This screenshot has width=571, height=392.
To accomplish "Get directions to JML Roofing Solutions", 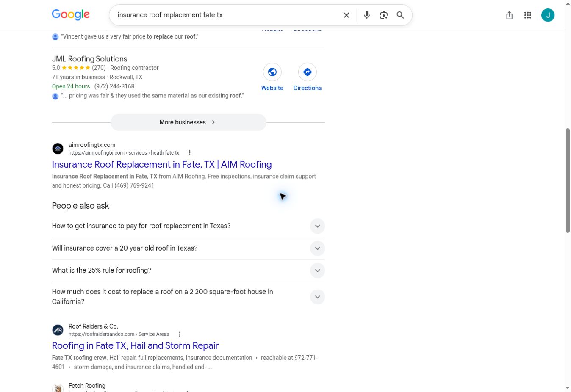I will tap(308, 77).
